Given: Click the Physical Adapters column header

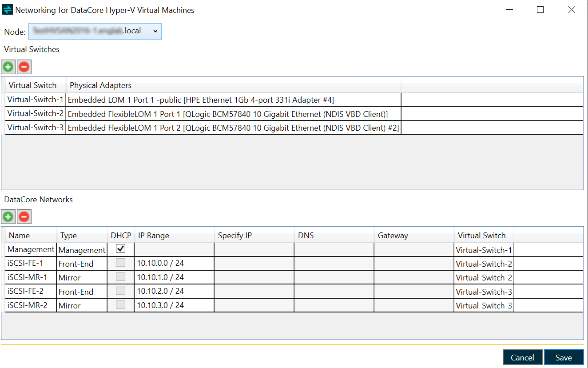Looking at the screenshot, I should (234, 85).
